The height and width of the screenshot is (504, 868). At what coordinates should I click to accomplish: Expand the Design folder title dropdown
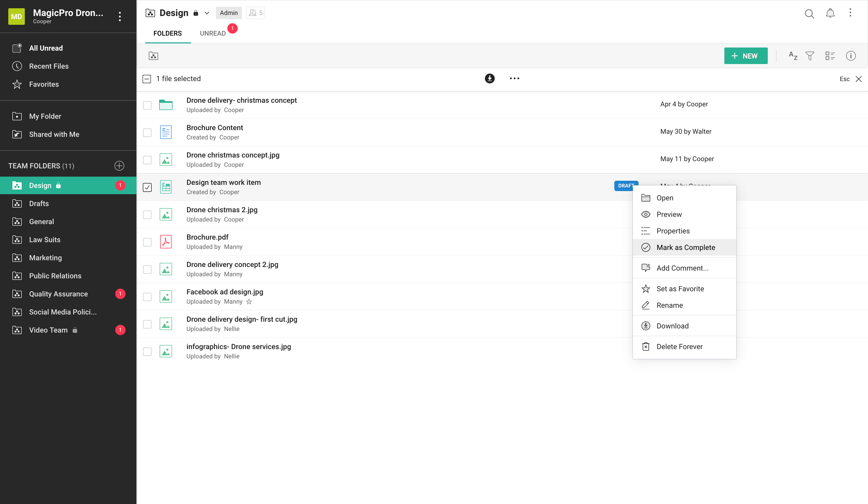click(x=206, y=13)
